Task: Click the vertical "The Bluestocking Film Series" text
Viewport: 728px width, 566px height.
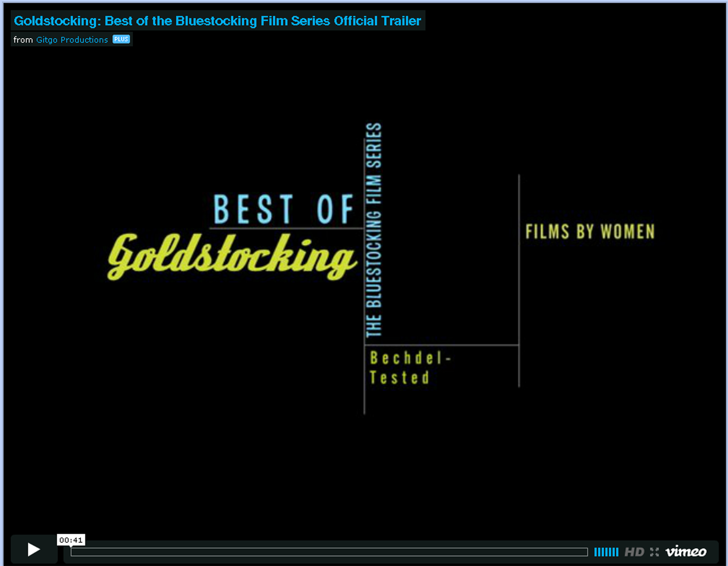Action: (x=374, y=230)
